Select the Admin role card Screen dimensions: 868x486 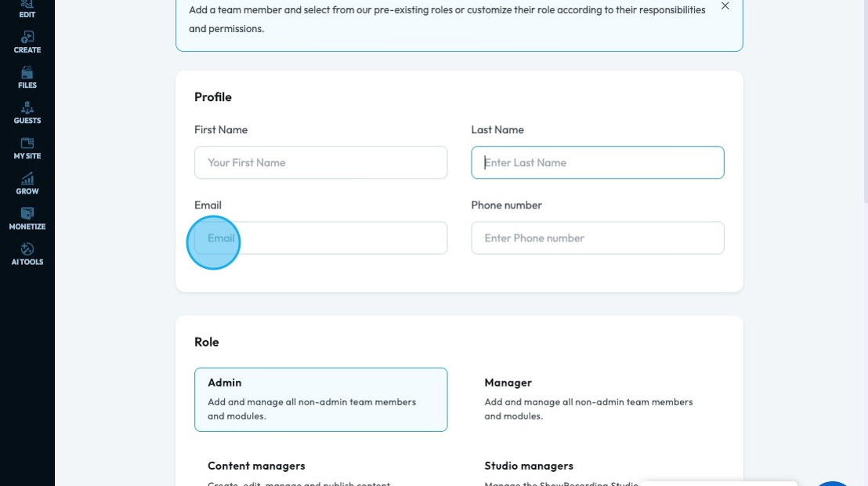(x=320, y=399)
